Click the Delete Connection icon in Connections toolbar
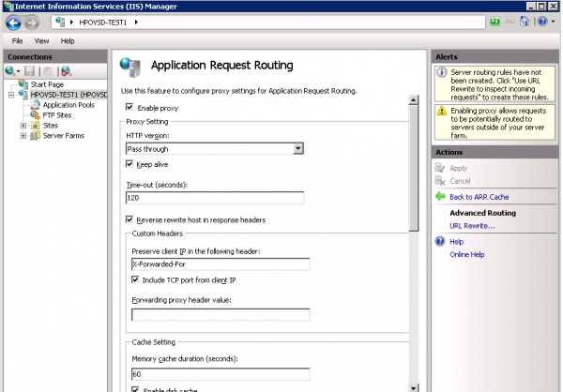 [x=66, y=71]
